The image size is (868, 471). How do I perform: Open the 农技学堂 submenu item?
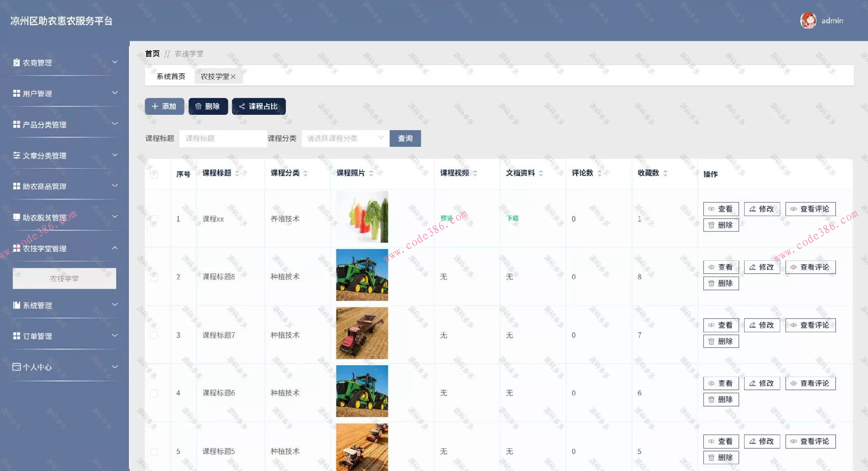pos(64,278)
